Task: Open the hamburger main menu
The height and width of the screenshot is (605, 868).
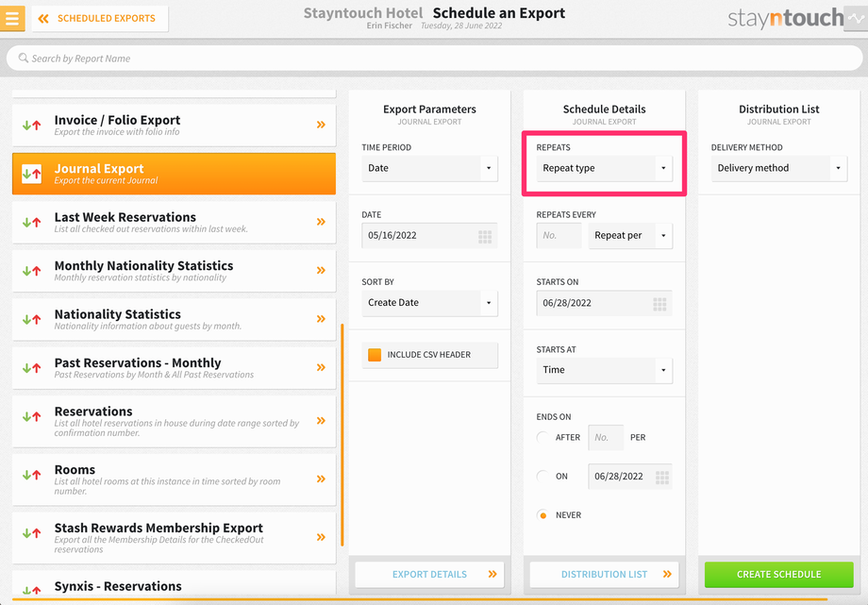Action: [x=12, y=18]
